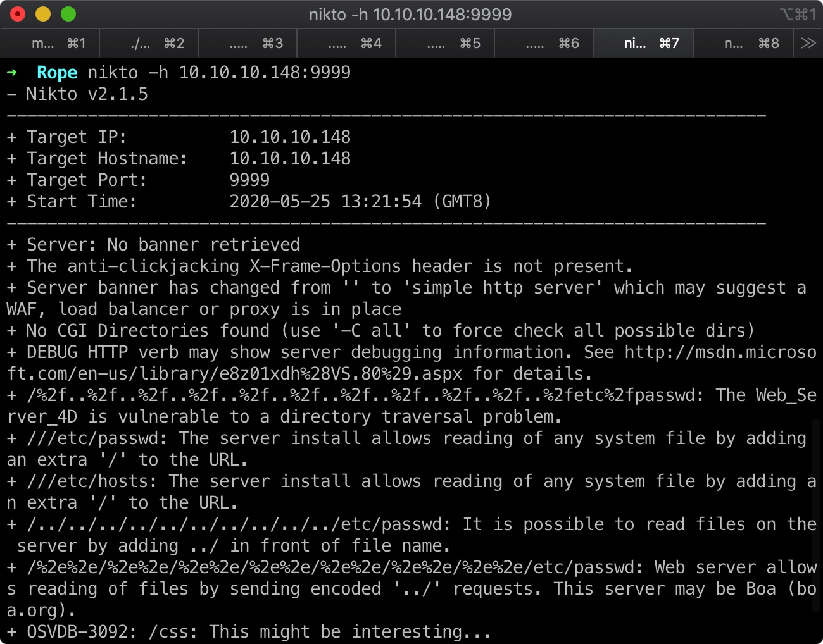
Task: Minimize window using yellow button
Action: (x=43, y=14)
